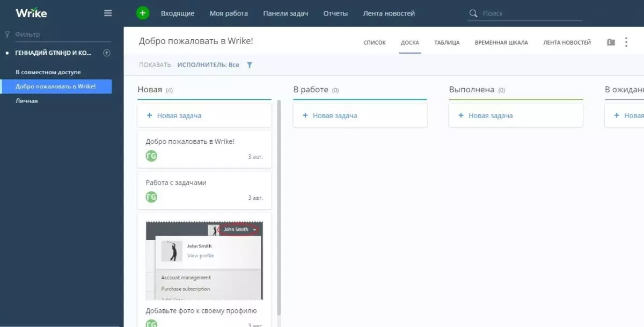
Task: Click blue filter funnel next to Исполнитель
Action: pos(249,65)
